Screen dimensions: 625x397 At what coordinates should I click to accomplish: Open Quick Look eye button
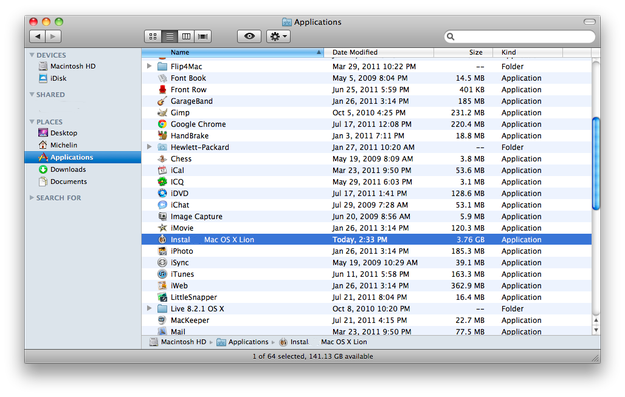point(249,36)
